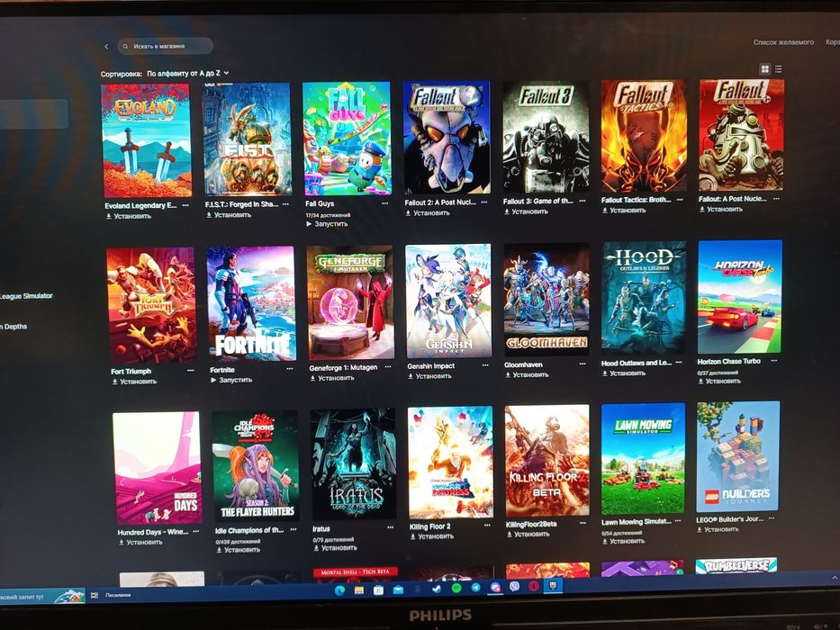Open File Explorer from the taskbar
The height and width of the screenshot is (630, 840).
click(x=359, y=590)
